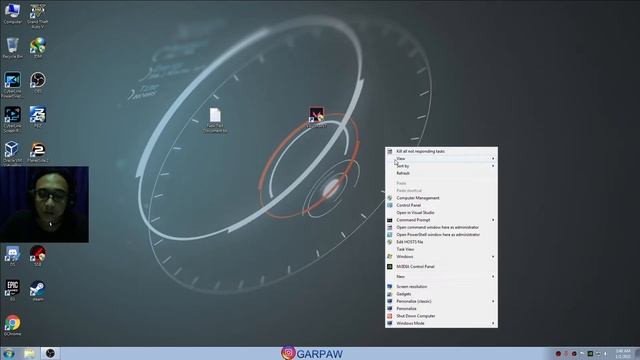Choose Kill all not responding tasks
640x360 pixels.
[441, 151]
